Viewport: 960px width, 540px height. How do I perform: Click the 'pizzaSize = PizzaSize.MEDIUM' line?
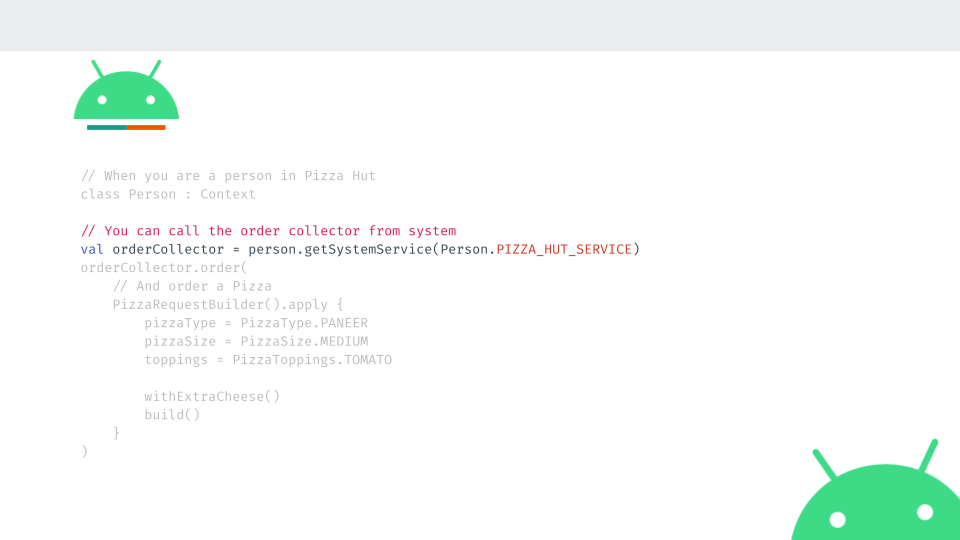point(256,341)
